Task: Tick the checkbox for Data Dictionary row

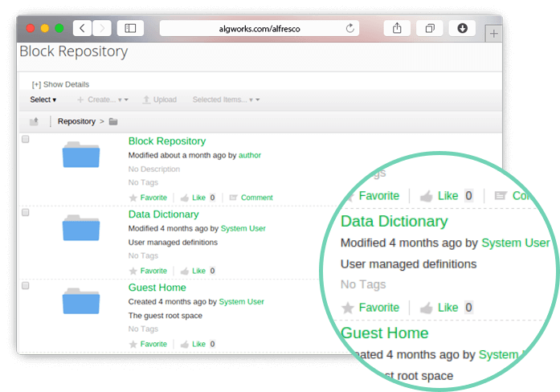Action: coord(26,212)
